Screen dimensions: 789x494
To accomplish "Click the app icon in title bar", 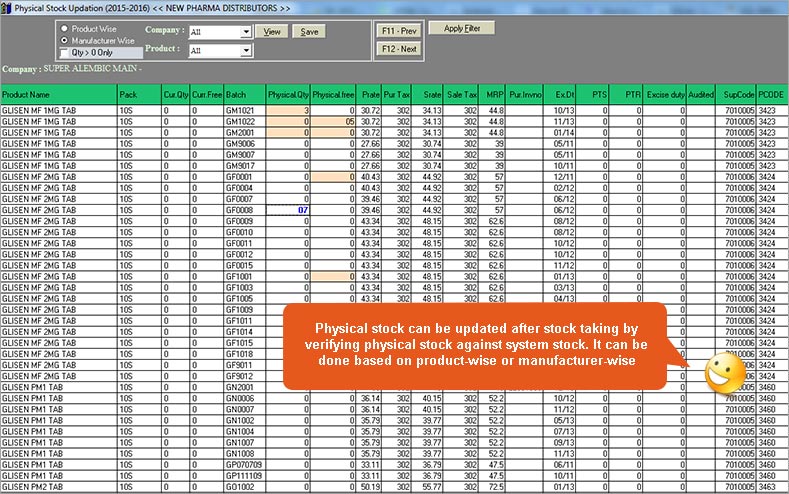I will point(8,8).
